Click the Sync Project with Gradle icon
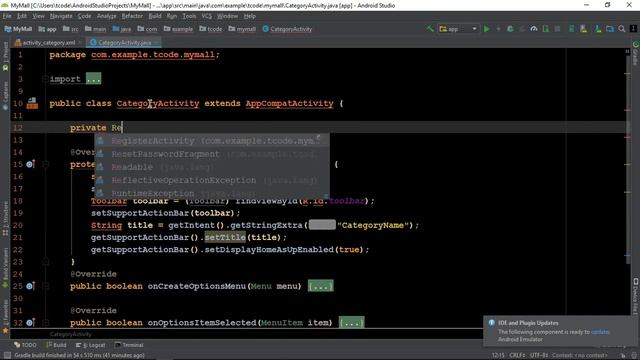The image size is (640, 360). pyautogui.click(x=571, y=29)
